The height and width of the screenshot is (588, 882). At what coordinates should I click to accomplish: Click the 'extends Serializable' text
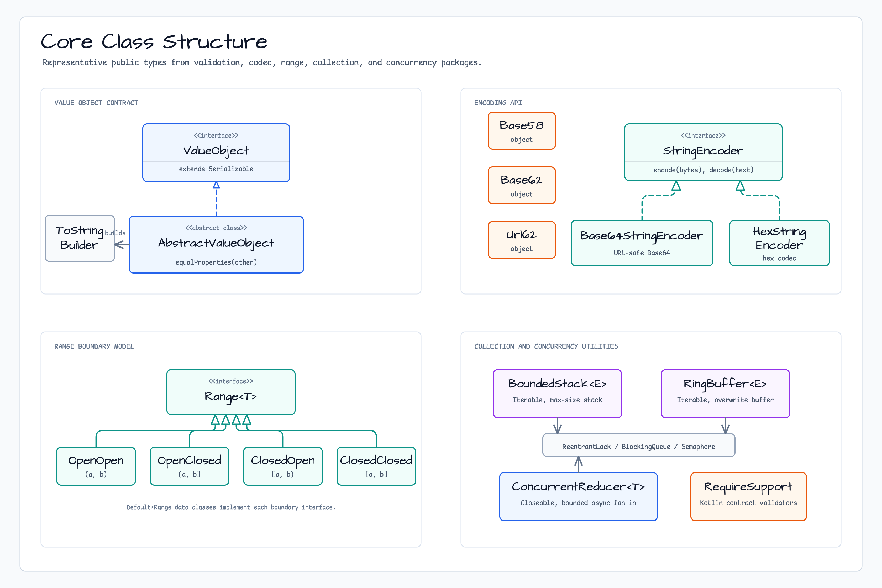216,169
